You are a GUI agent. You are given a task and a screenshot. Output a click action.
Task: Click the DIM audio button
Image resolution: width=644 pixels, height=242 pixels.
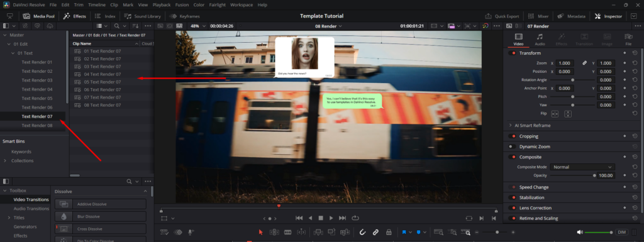[x=622, y=232]
